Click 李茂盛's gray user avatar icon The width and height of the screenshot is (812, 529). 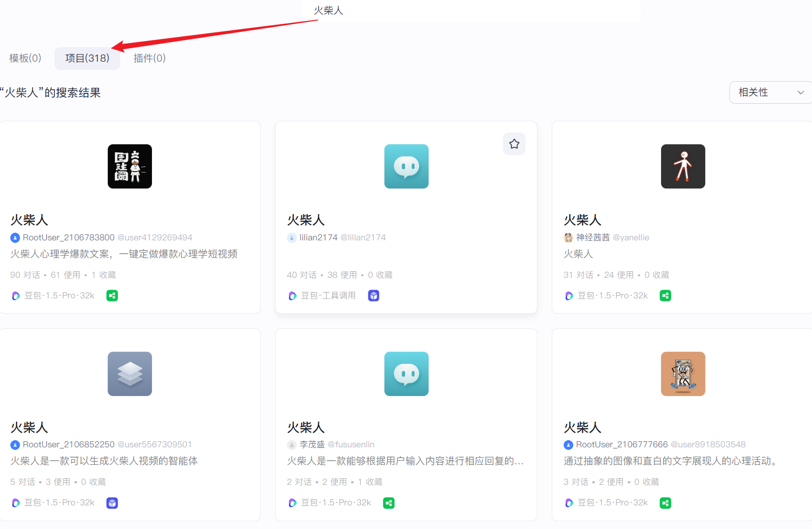click(292, 445)
